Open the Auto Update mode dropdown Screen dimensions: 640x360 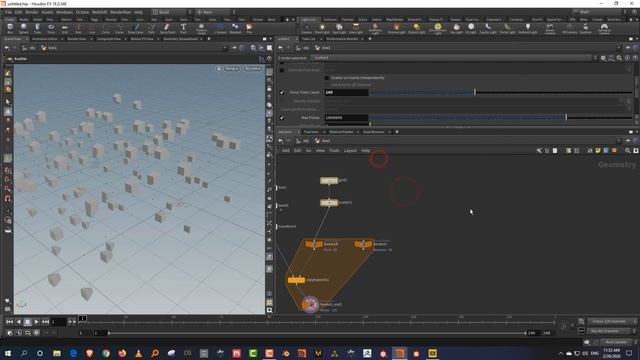point(619,342)
